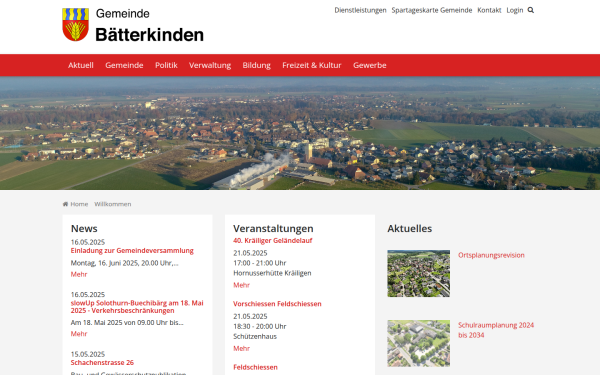
Task: Click the home icon in breadcrumb
Action: click(65, 204)
